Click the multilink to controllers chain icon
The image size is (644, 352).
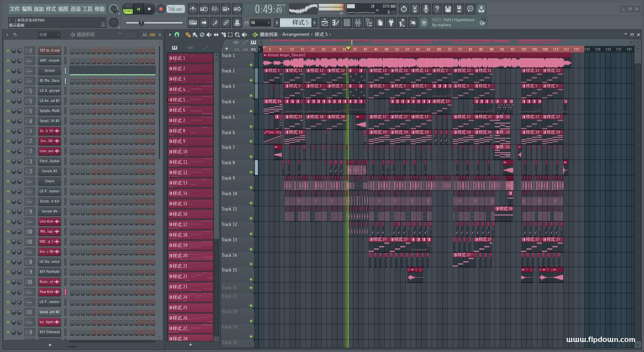pyautogui.click(x=226, y=23)
